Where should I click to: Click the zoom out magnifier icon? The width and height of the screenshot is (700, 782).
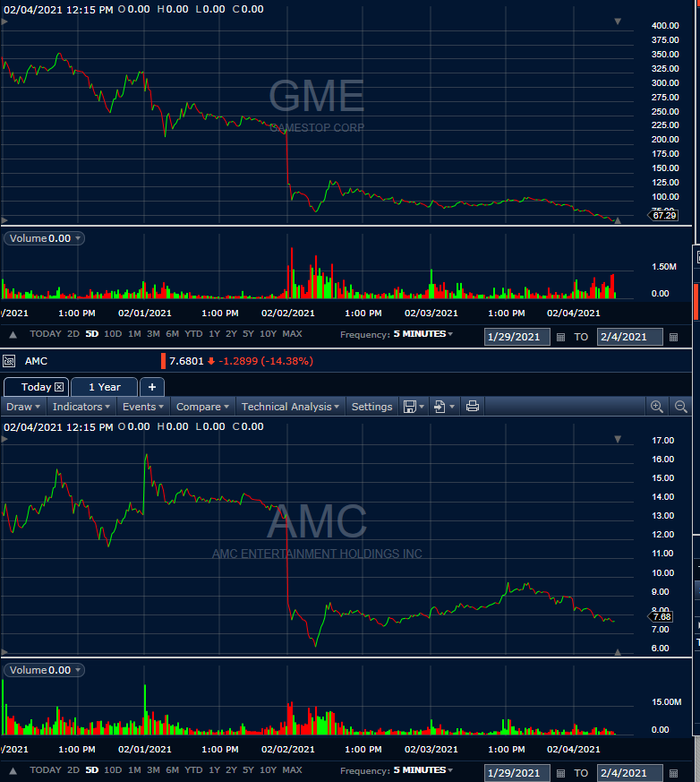680,407
